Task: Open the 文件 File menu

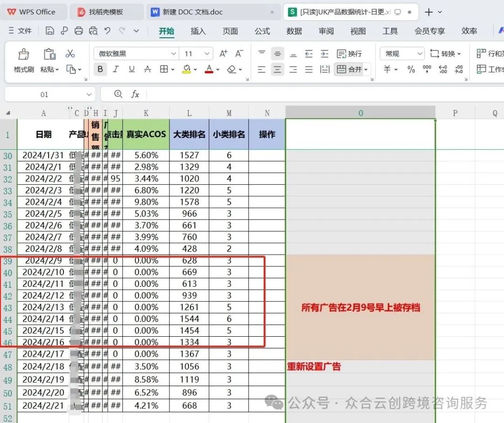Action: (x=20, y=31)
